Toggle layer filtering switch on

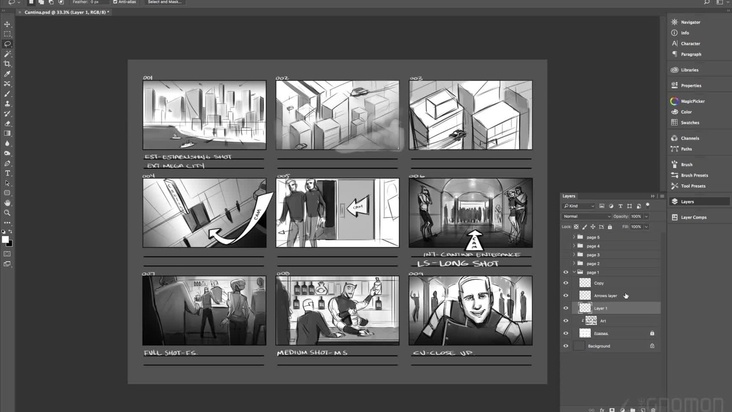tap(648, 205)
